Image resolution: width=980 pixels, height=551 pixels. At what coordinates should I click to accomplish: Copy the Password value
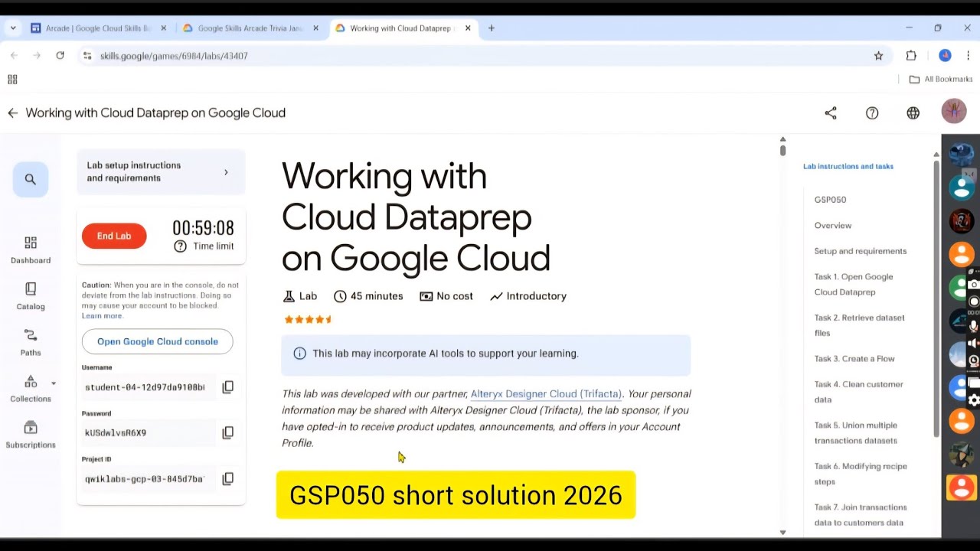[x=228, y=433]
